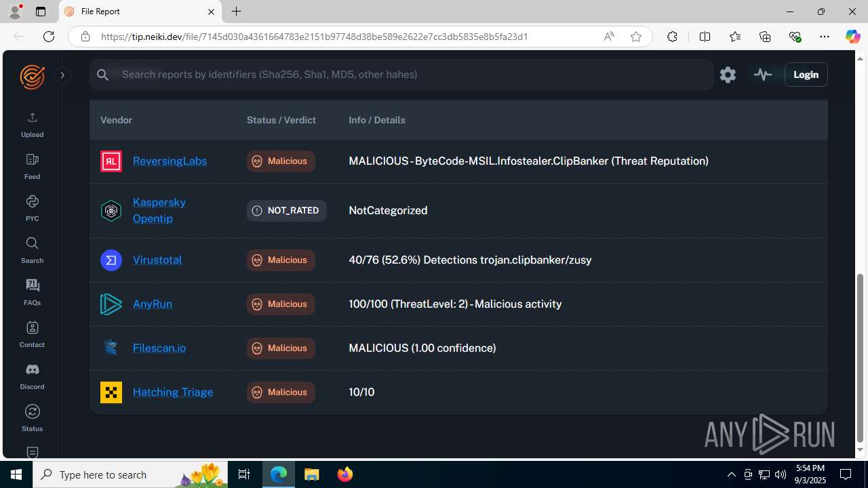The width and height of the screenshot is (868, 488).
Task: Open the Status page in sidebar
Action: click(32, 419)
